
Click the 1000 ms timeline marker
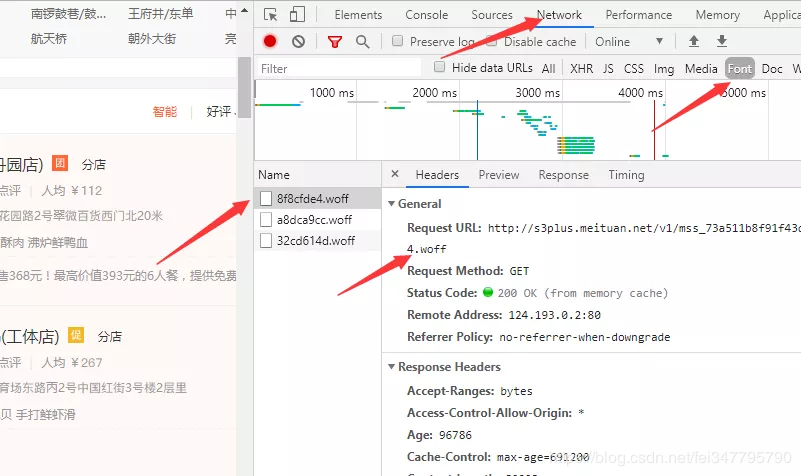point(332,92)
